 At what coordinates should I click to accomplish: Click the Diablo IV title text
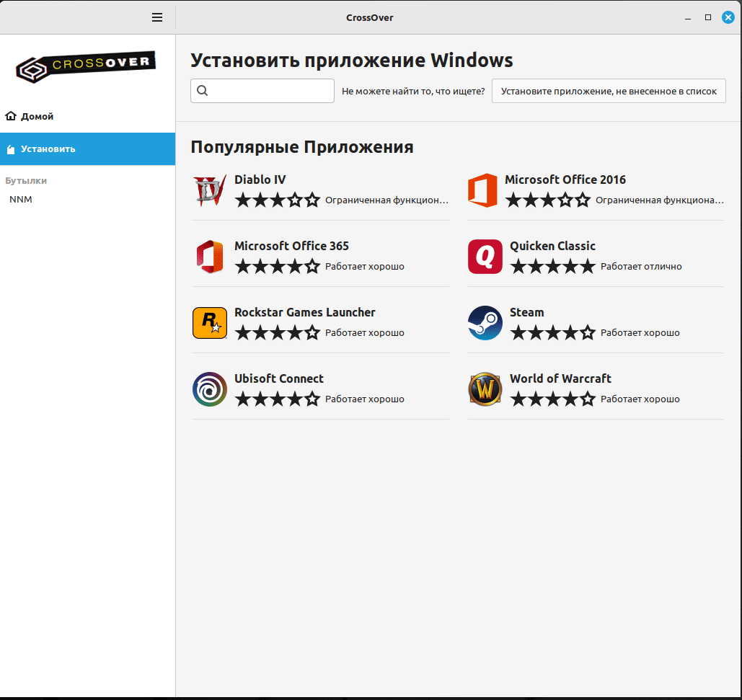pyautogui.click(x=260, y=180)
